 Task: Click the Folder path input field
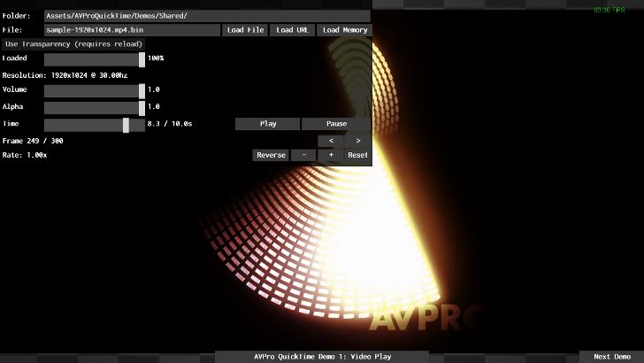207,16
